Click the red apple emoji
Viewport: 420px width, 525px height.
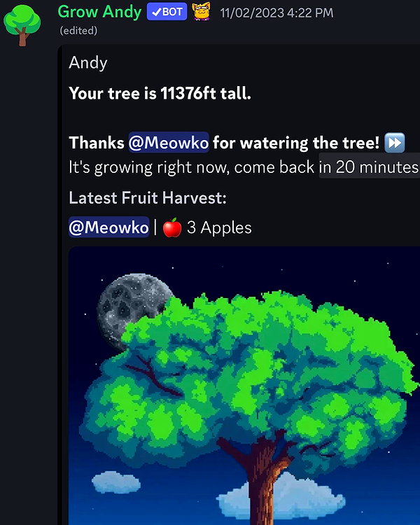[172, 227]
